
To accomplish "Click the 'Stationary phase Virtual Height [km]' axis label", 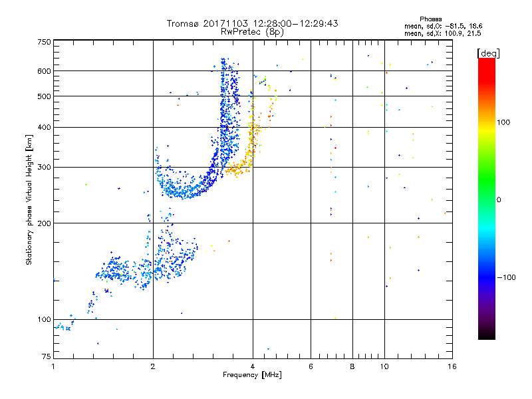I will [29, 199].
